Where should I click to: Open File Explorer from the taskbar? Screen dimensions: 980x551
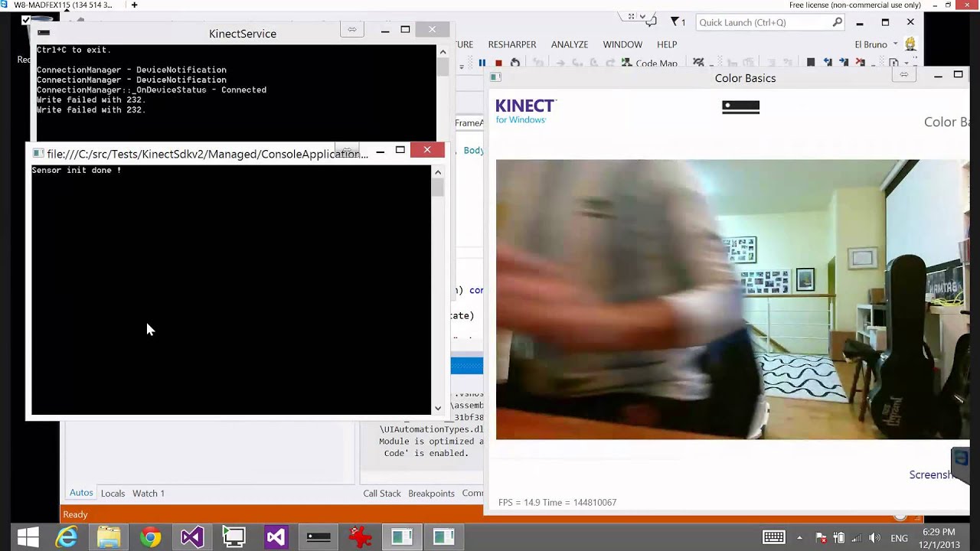[109, 538]
